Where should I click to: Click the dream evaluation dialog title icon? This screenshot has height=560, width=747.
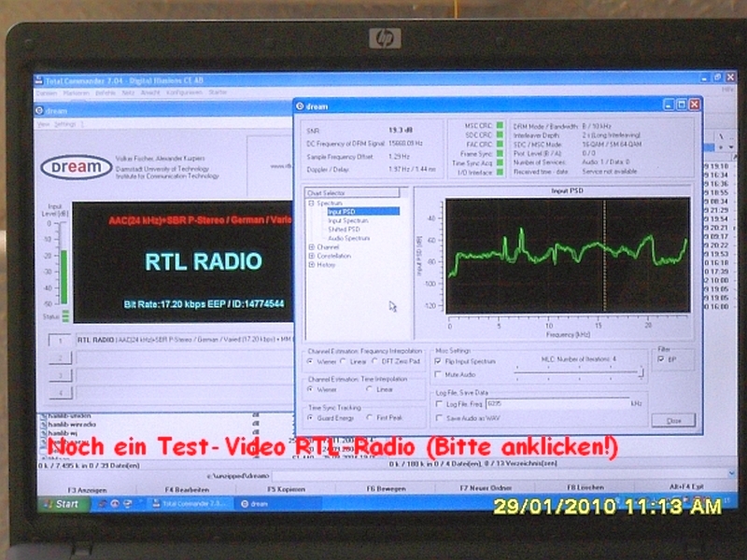300,105
